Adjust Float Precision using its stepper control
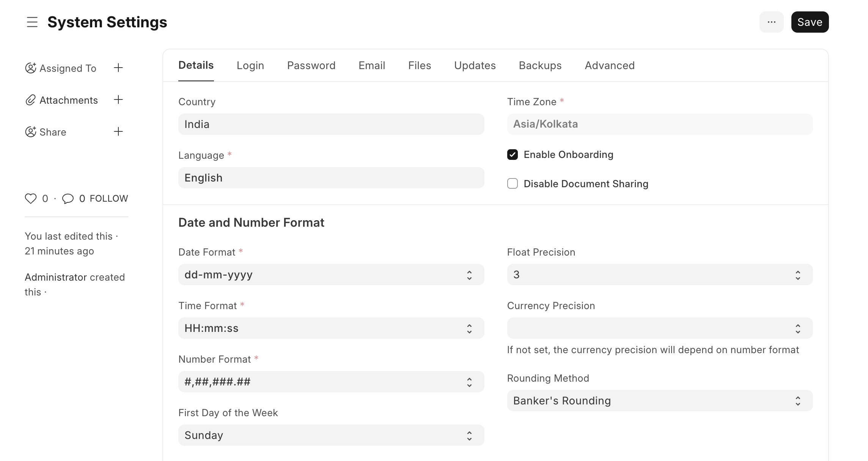This screenshot has height=461, width=868. tap(798, 274)
